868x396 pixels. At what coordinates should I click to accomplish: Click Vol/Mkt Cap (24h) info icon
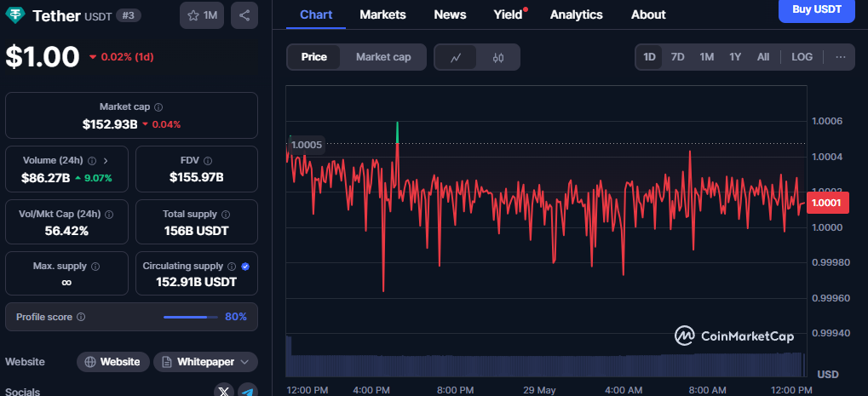109,214
